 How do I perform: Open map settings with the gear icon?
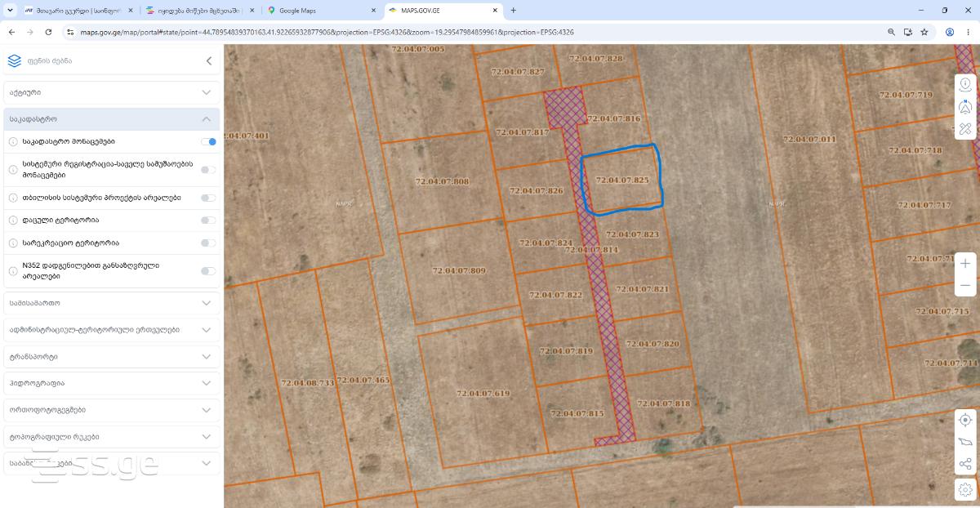[965, 488]
